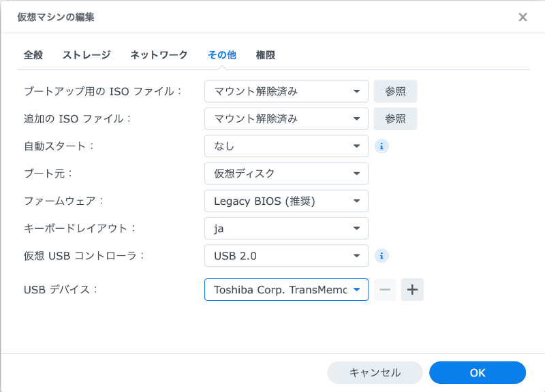This screenshot has width=545, height=392.
Task: Open ファームウェア Legacy BIOS dropdown
Action: click(x=286, y=201)
